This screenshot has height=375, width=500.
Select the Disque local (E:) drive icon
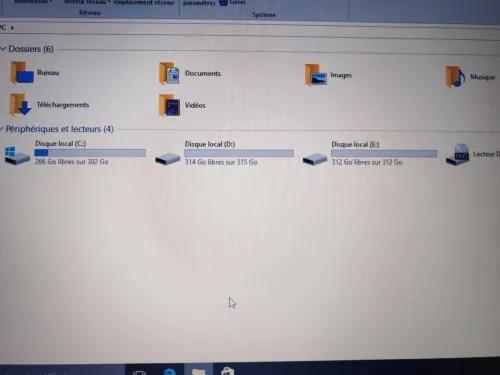tap(315, 159)
